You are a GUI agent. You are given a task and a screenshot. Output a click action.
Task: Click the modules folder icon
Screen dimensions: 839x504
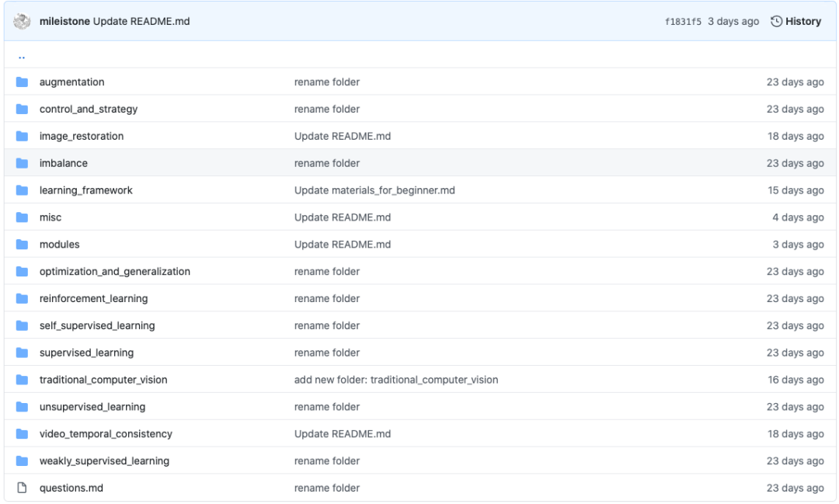click(22, 245)
